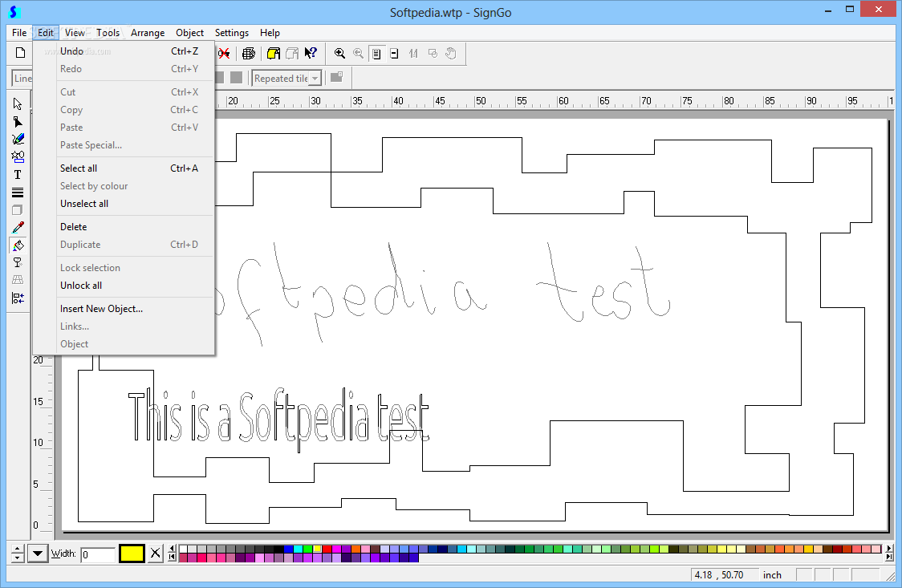Viewport: 902px width, 588px height.
Task: Click the minus page zoom icon
Action: (395, 54)
